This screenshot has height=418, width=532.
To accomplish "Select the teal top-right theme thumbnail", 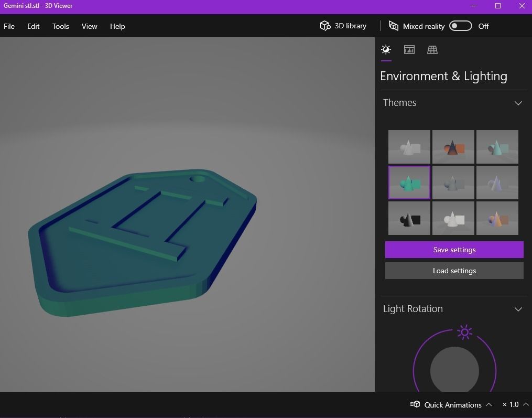I will [497, 147].
